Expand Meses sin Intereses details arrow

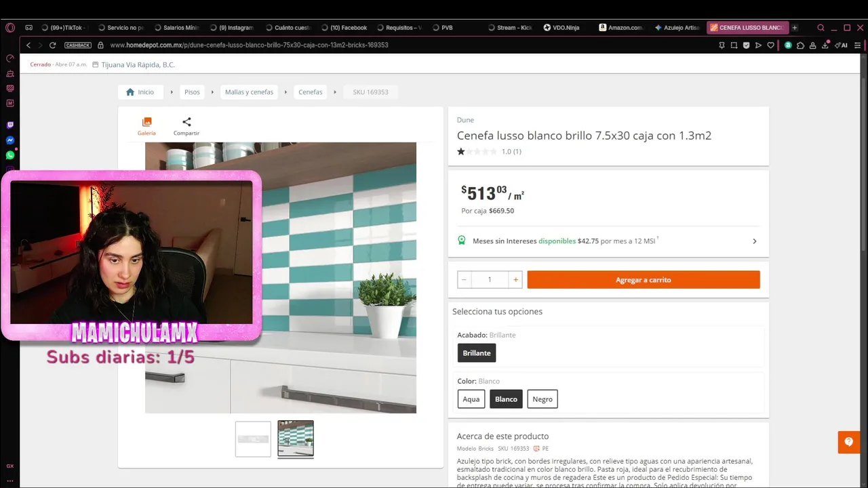(x=754, y=241)
